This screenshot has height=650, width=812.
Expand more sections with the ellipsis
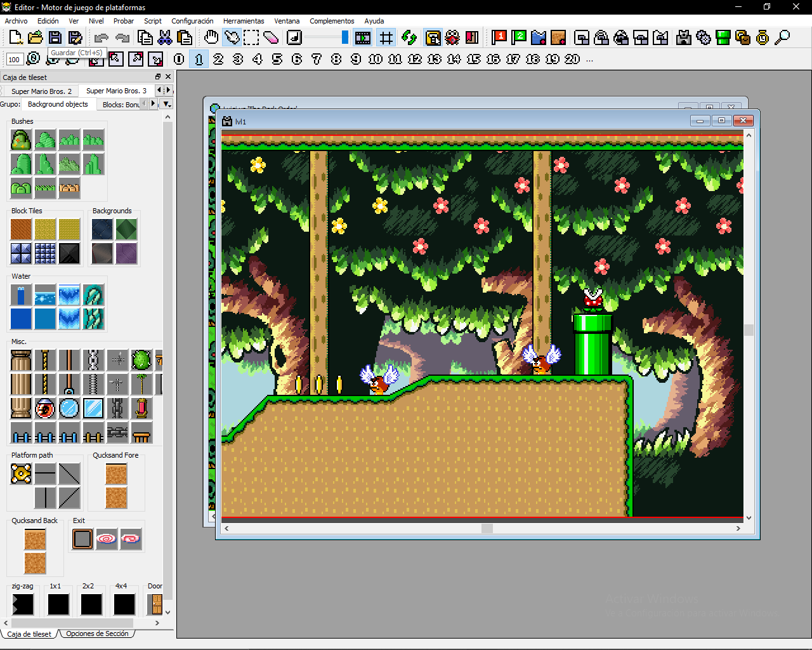[589, 60]
